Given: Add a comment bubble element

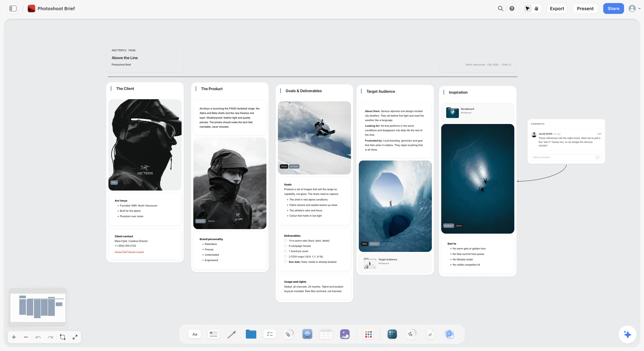Looking at the screenshot, I should (x=307, y=334).
